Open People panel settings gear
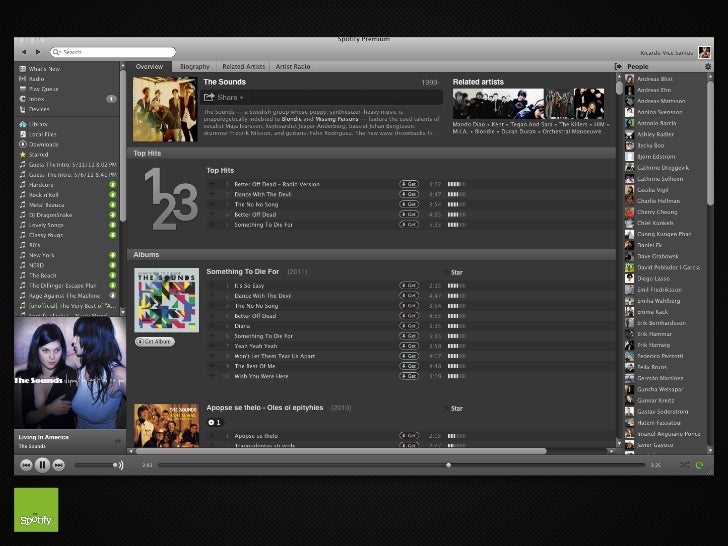 (x=708, y=66)
